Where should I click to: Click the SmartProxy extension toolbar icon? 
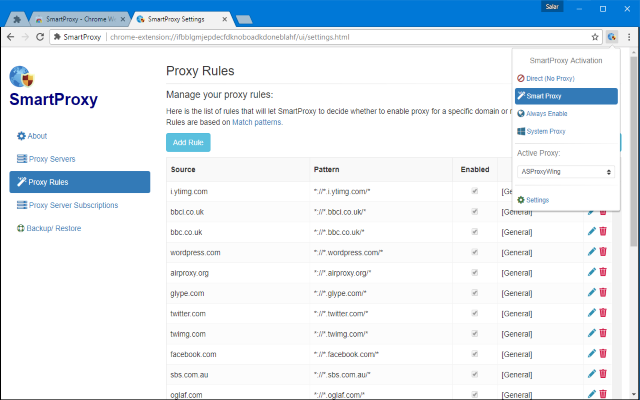click(611, 37)
